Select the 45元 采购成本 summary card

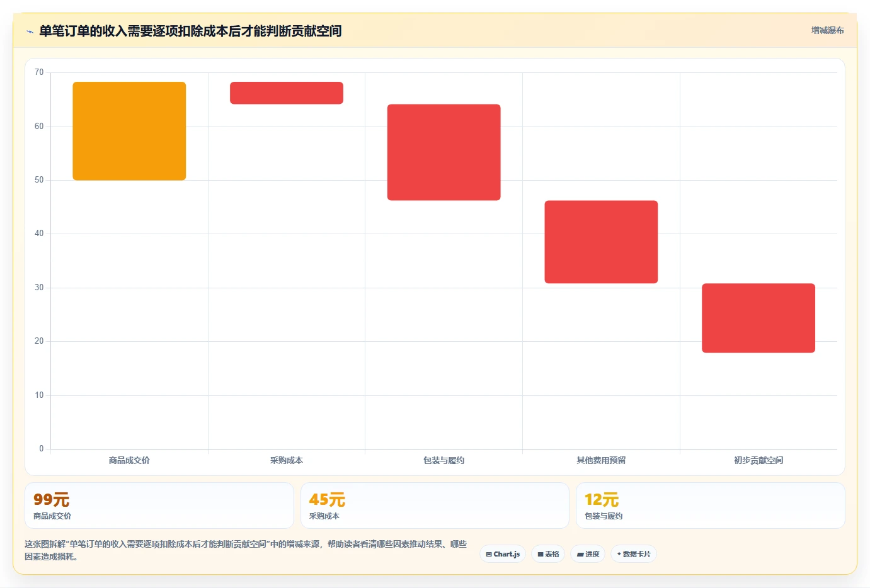tap(435, 506)
